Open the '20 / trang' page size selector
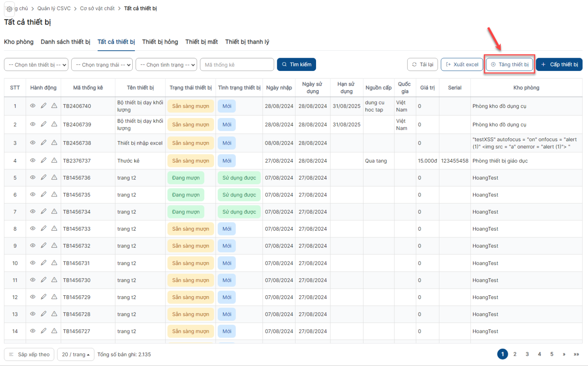 point(76,355)
